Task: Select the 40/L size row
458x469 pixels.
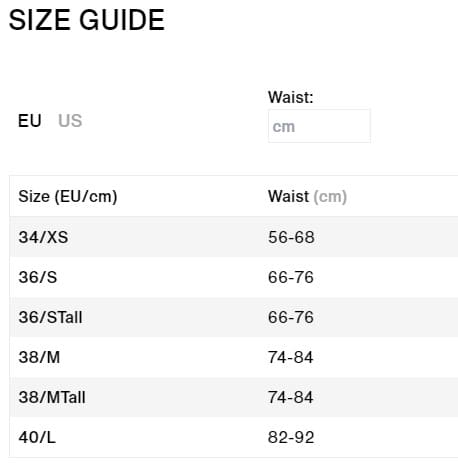Action: pos(234,437)
